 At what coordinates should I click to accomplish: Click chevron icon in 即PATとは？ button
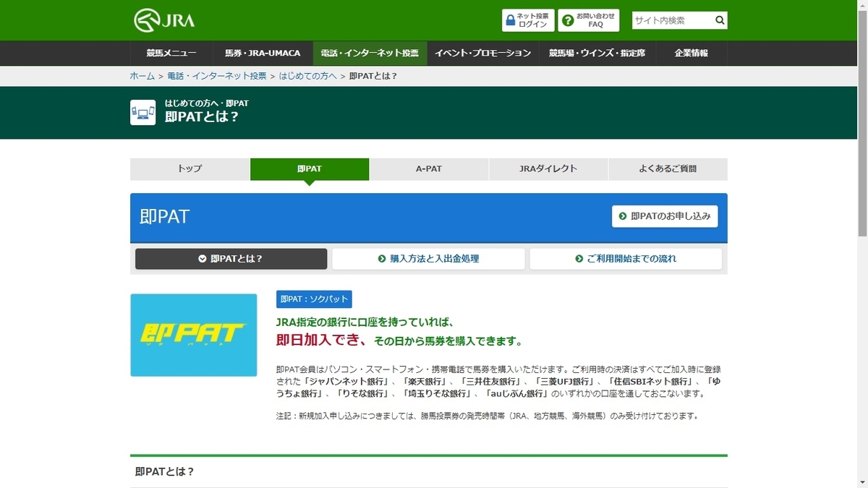[203, 259]
